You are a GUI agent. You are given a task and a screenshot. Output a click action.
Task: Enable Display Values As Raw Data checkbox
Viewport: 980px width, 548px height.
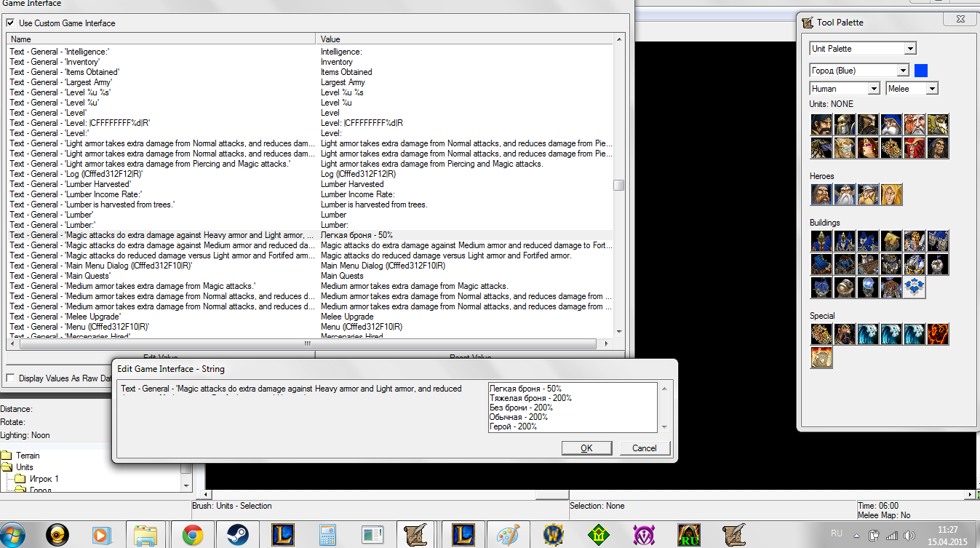coord(10,378)
